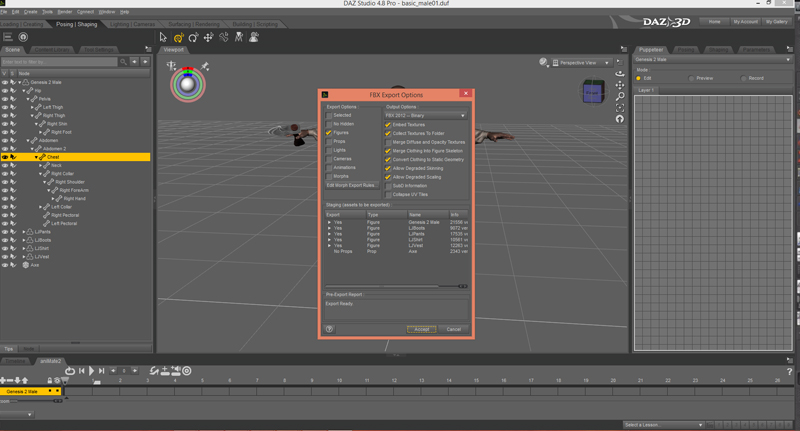Enable the Animations export checkbox
800x431 pixels.
coord(329,168)
